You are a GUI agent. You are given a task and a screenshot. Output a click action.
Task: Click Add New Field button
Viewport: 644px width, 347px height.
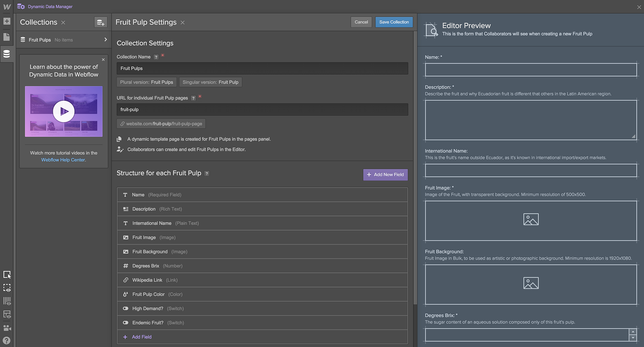[385, 175]
